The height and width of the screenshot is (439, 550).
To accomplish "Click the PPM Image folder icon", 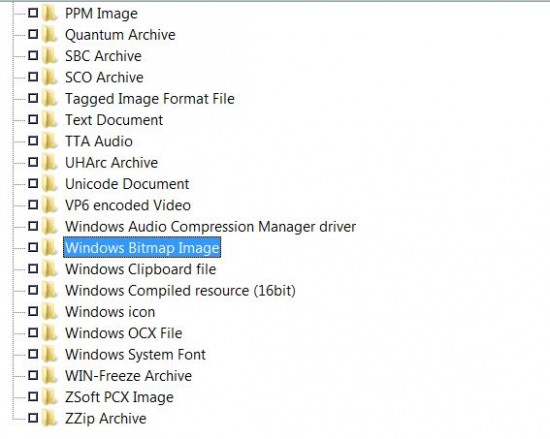I will pos(49,13).
